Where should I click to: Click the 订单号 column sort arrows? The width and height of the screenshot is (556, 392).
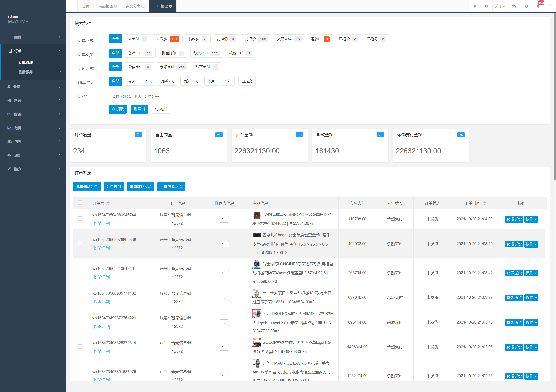coord(108,203)
